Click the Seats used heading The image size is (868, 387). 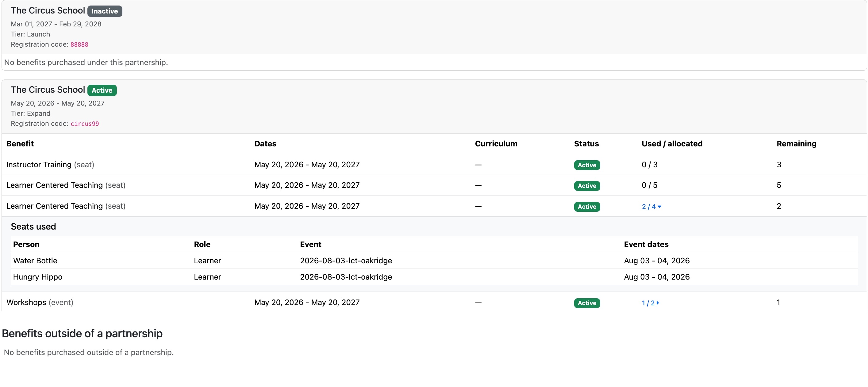[33, 226]
